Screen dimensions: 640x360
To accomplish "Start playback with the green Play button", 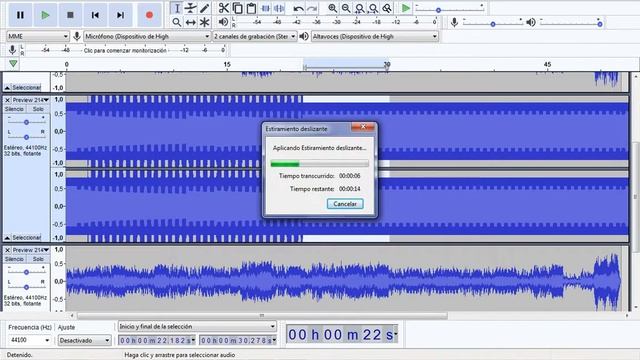I will click(x=45, y=15).
